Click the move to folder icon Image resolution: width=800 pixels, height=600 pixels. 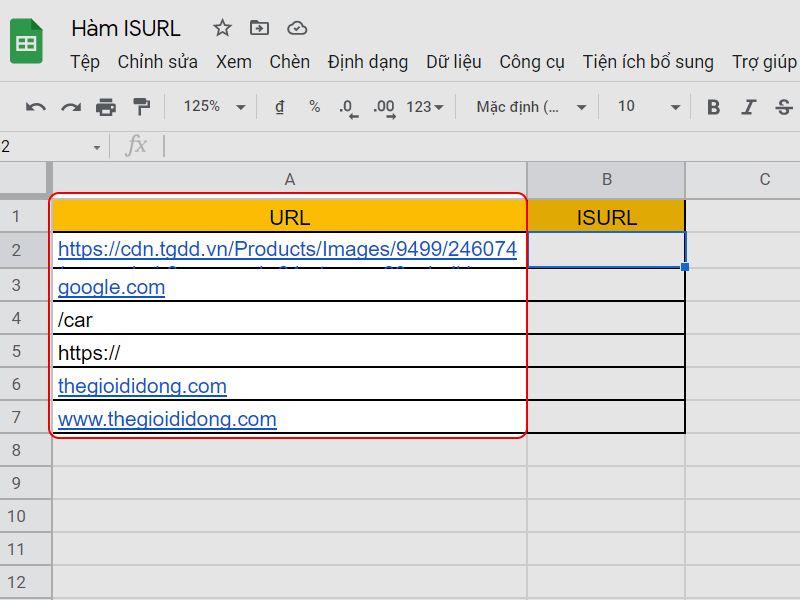coord(259,28)
